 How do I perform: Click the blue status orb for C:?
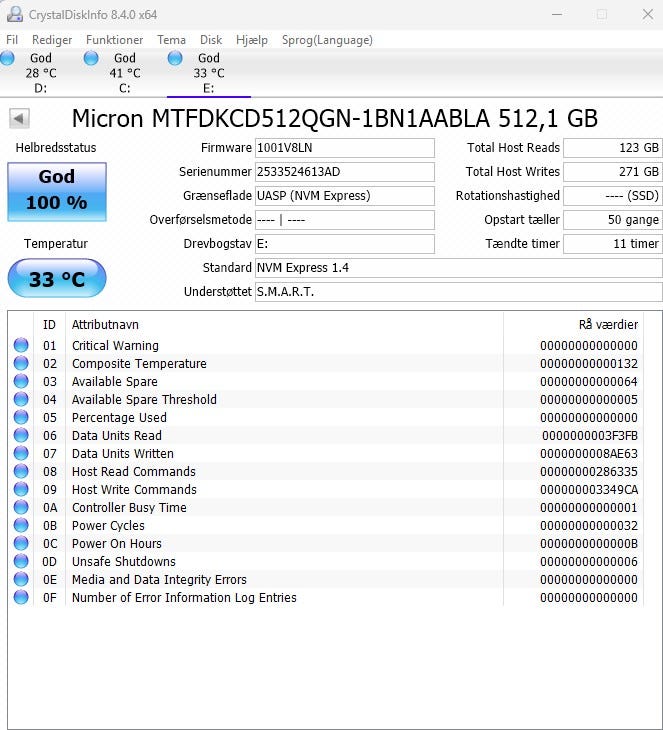click(x=91, y=58)
